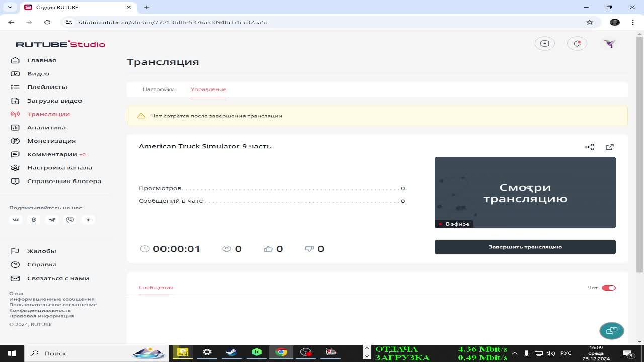
Task: Open the chat support bubble button
Action: coord(612,331)
